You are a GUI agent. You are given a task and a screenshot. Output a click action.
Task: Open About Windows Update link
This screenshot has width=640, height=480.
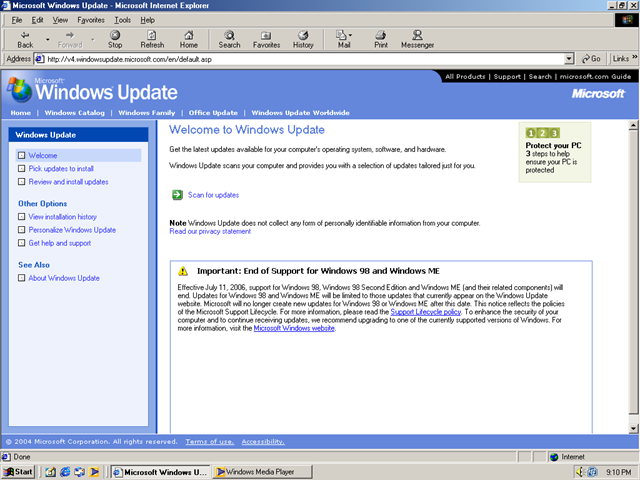click(x=64, y=278)
